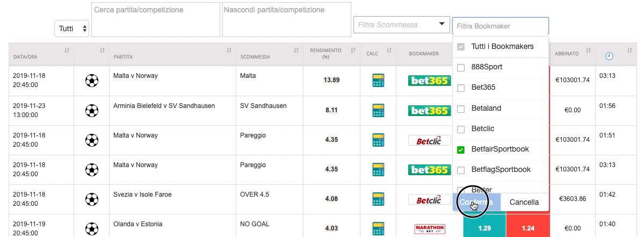Check the 888Sport bookmaker checkbox

[x=461, y=67]
